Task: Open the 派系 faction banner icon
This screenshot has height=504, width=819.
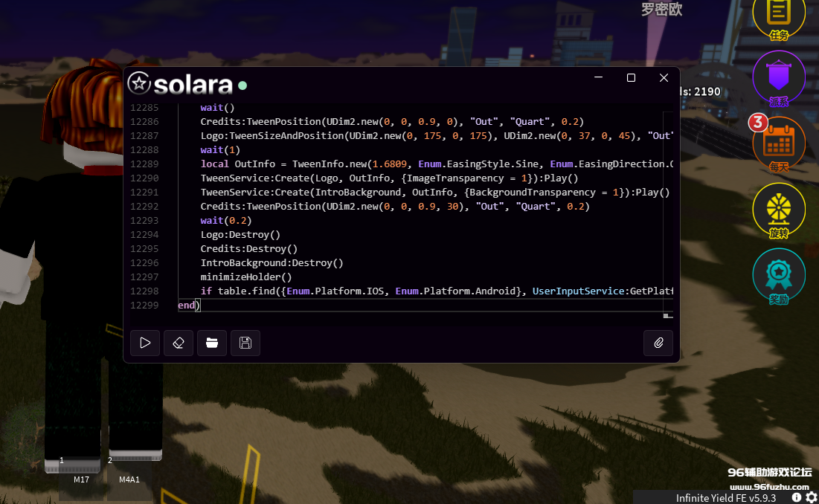Action: coord(779,78)
